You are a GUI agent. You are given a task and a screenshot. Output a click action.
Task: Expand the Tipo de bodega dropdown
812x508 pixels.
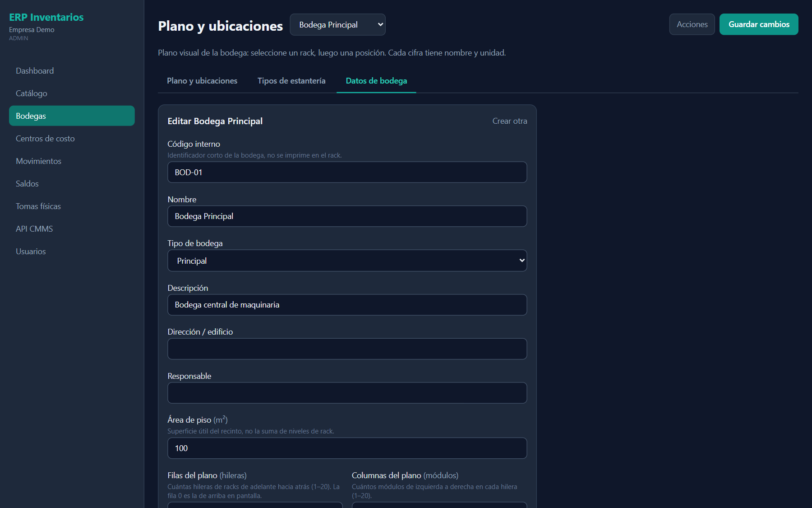click(347, 261)
